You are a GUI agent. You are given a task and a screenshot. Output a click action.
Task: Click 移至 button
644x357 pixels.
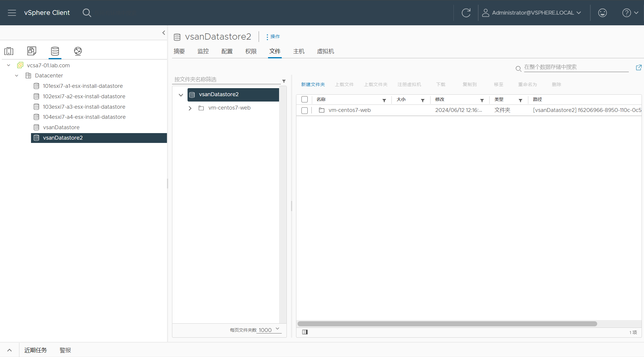tap(499, 85)
